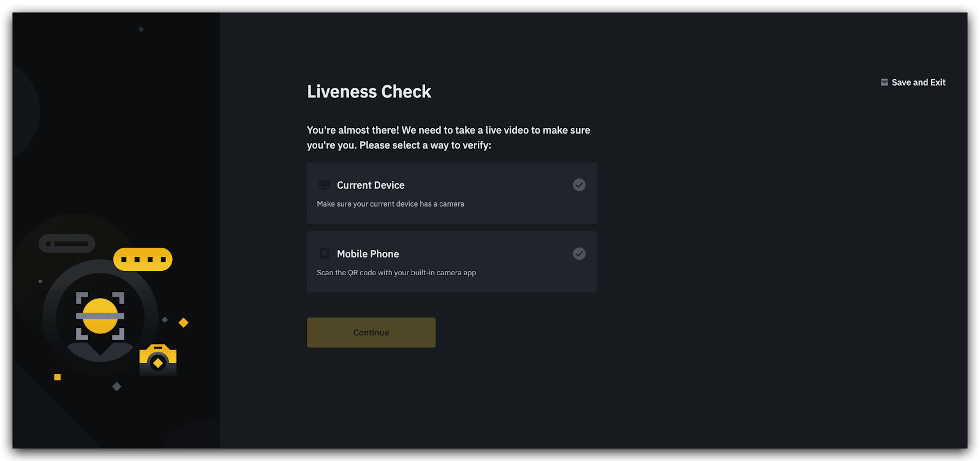Tick the Current Device checkmark circle
This screenshot has height=461, width=980.
(x=579, y=185)
